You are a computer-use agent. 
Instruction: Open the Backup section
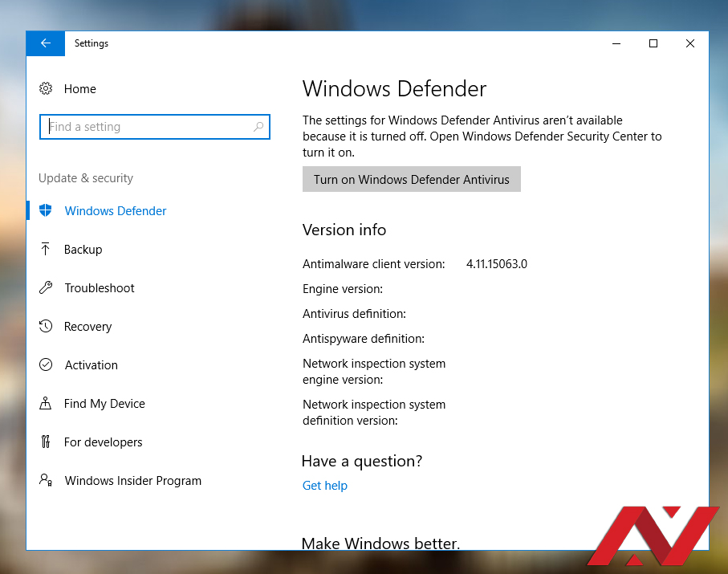83,250
